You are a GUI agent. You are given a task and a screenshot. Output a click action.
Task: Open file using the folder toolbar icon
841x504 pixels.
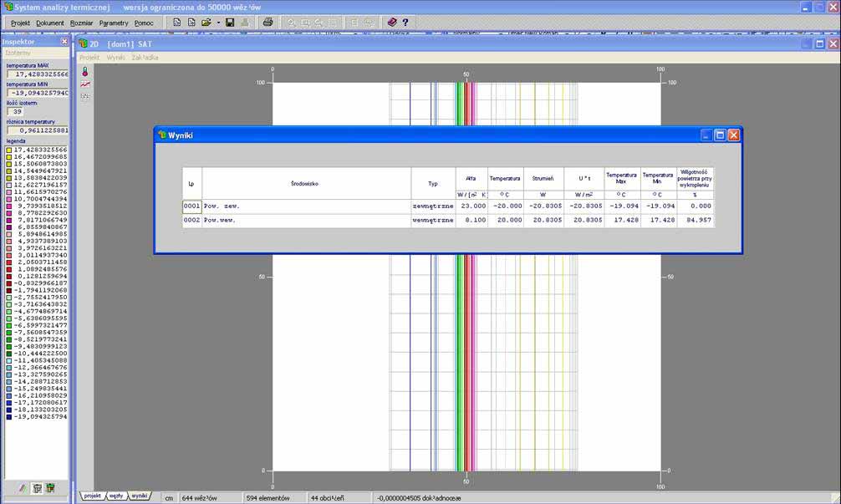206,23
